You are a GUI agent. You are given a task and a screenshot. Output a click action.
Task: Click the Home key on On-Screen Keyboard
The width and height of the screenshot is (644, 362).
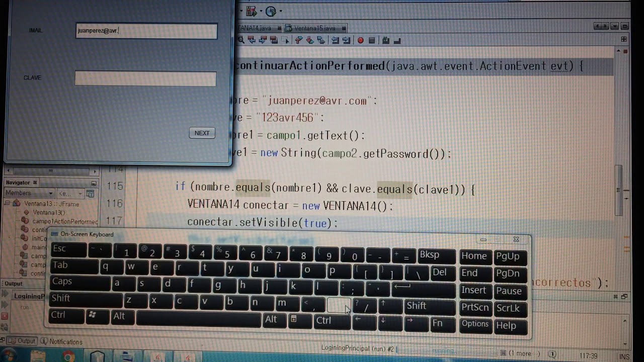click(x=475, y=257)
